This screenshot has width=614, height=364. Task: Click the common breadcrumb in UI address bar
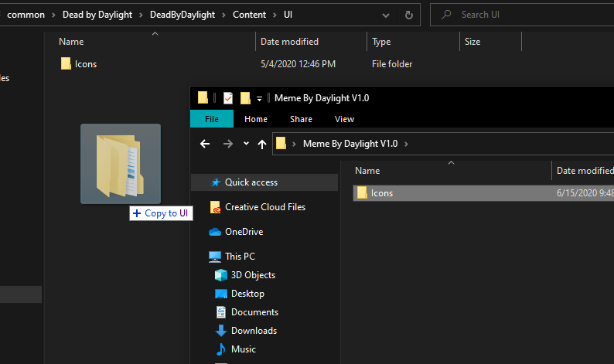(26, 15)
